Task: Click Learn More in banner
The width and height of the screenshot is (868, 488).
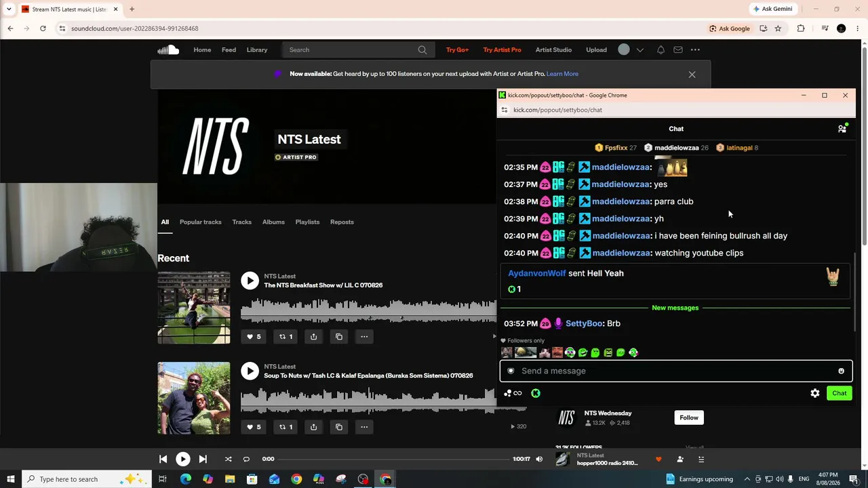Action: click(x=562, y=74)
